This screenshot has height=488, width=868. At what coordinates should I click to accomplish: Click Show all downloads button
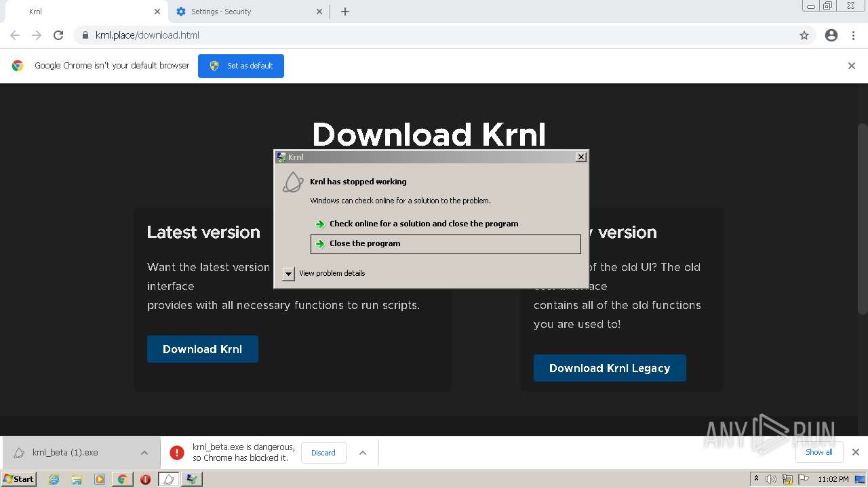pyautogui.click(x=819, y=452)
